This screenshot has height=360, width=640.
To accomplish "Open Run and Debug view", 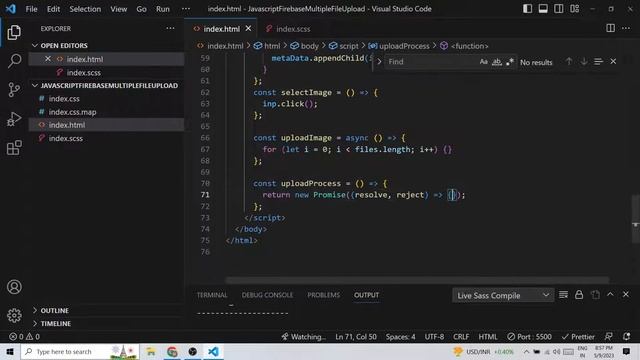I will pos(14,119).
